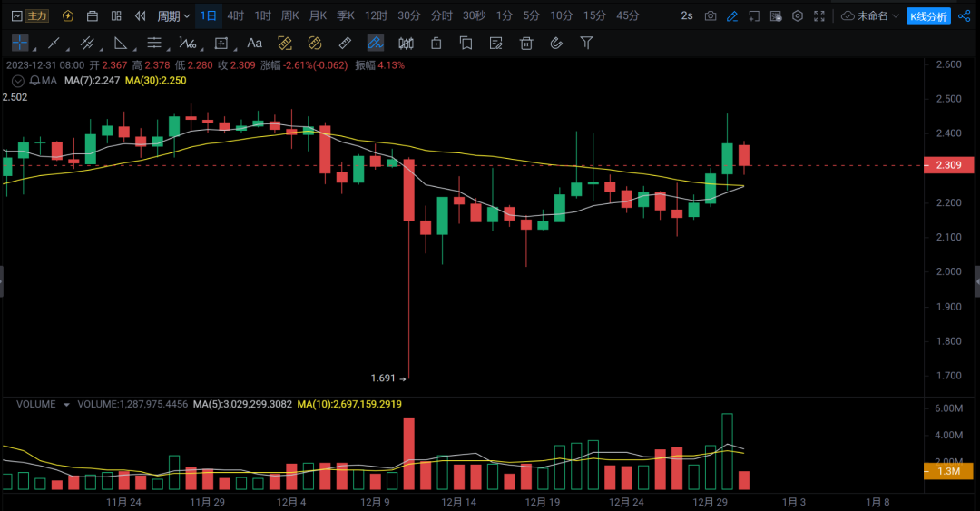Select the 15分 timeframe
This screenshot has width=980, height=511.
[594, 15]
